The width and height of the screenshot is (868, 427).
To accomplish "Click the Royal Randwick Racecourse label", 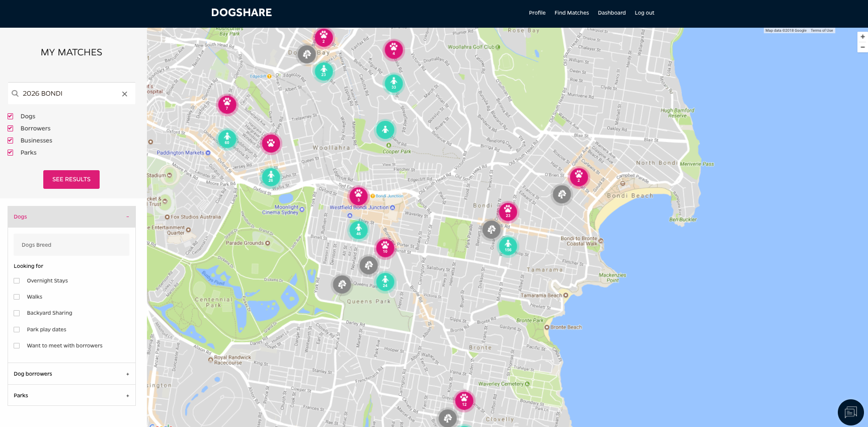I will point(232,360).
